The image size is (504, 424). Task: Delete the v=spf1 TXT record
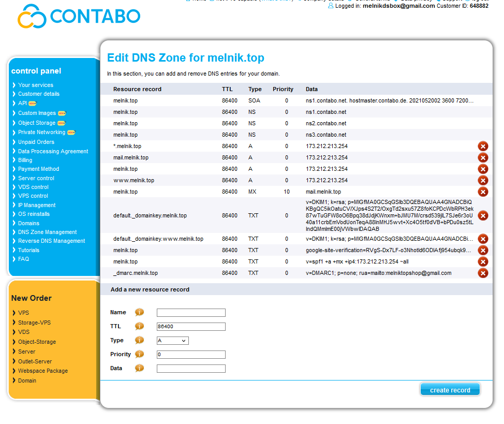tap(483, 261)
